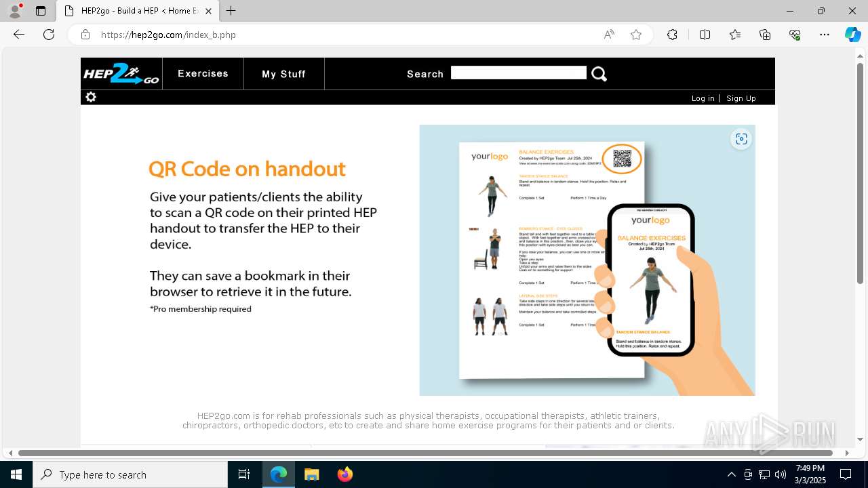The image size is (868, 488).
Task: Open the Windows Start menu
Action: pos(16,474)
